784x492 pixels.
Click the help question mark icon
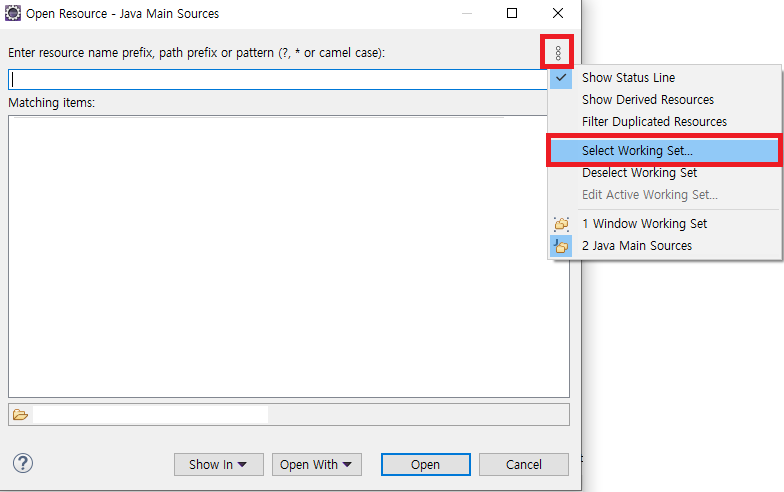click(23, 463)
